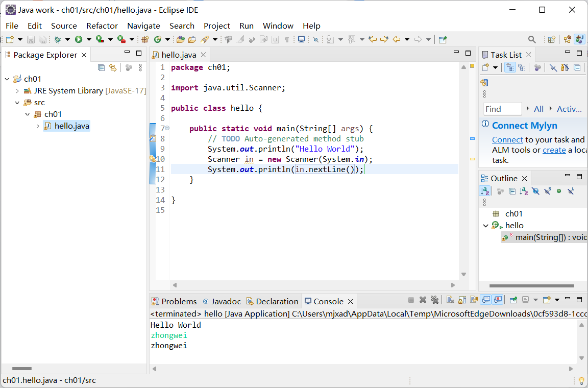Toggle Link with Editor in Package Explorer
Viewport: 588px width, 388px height.
pos(112,67)
